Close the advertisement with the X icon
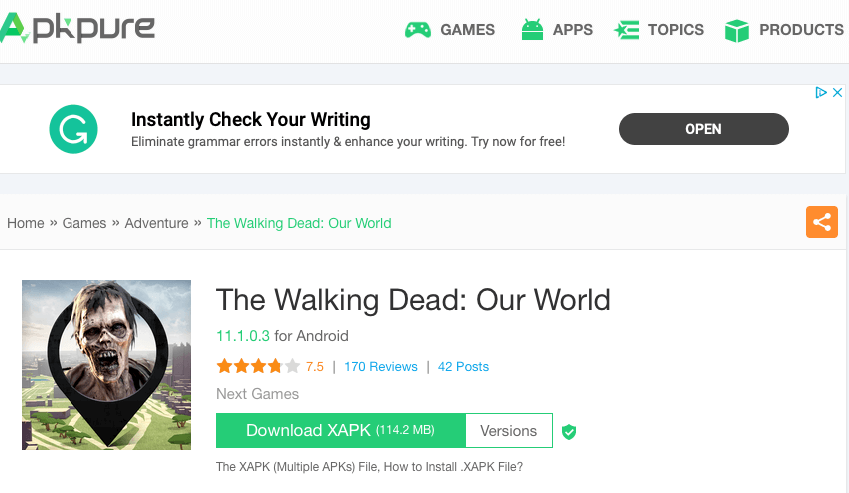849x493 pixels. [837, 93]
